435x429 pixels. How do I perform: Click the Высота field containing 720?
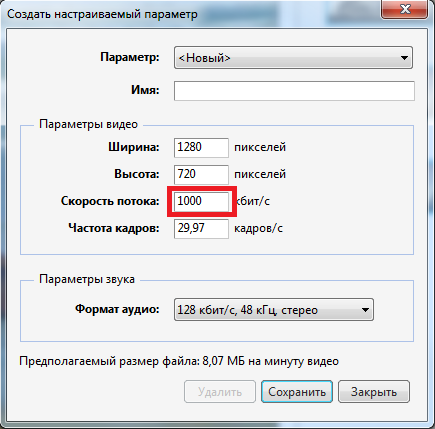pos(201,174)
